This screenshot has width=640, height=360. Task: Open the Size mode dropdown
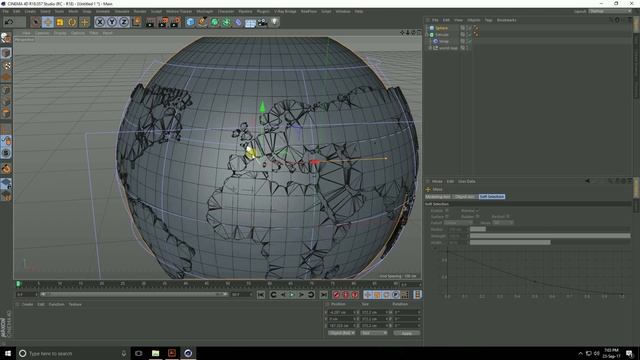pyautogui.click(x=373, y=333)
